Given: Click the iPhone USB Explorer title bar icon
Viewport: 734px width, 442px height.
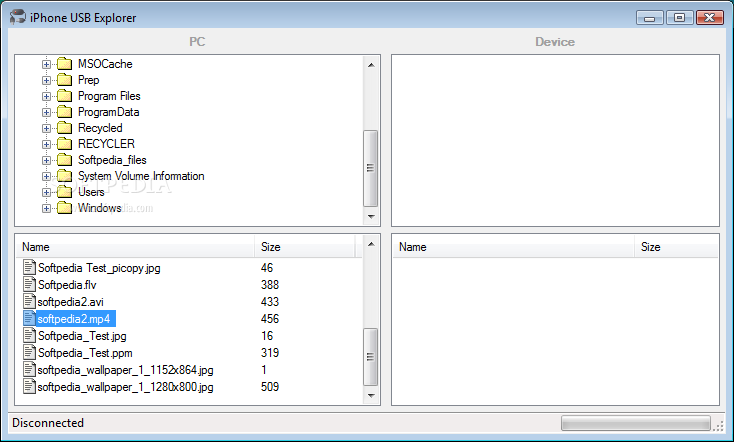Looking at the screenshot, I should pos(18,17).
